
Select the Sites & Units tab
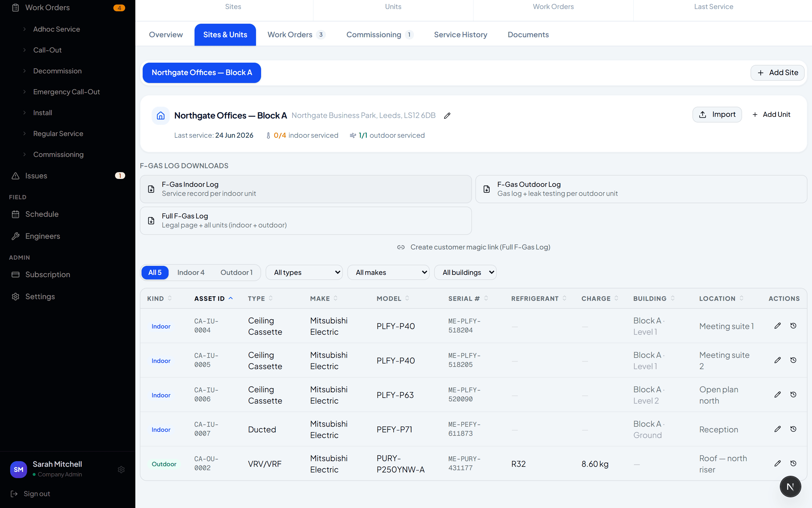coord(225,35)
